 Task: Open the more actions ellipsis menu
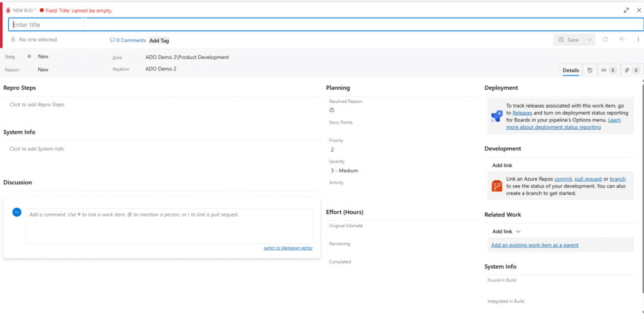(638, 40)
